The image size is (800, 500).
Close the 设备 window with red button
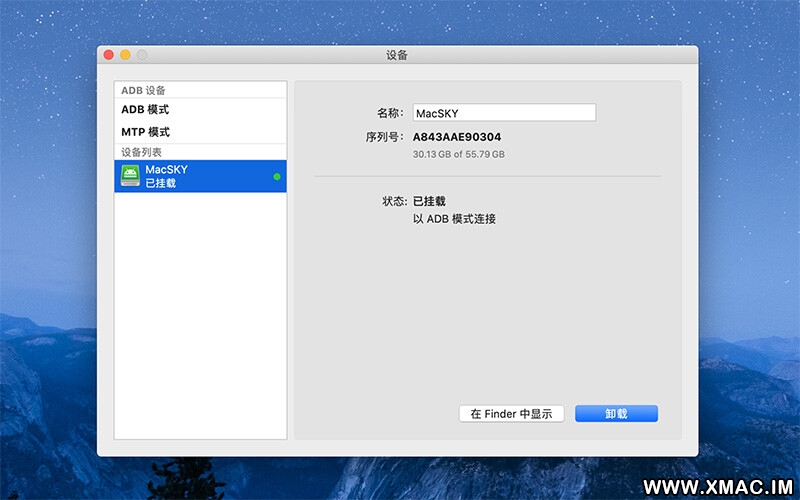click(109, 55)
